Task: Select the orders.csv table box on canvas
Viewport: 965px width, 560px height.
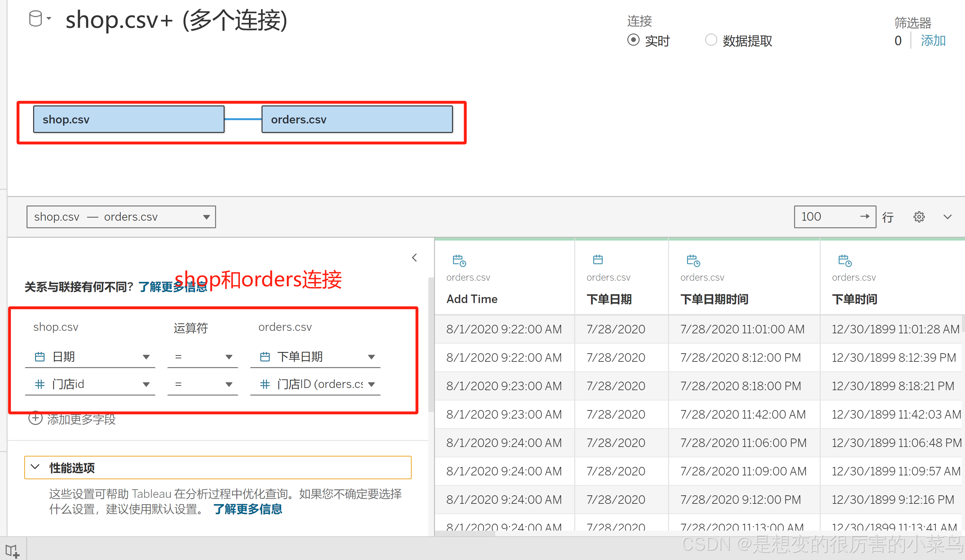Action: (x=357, y=119)
